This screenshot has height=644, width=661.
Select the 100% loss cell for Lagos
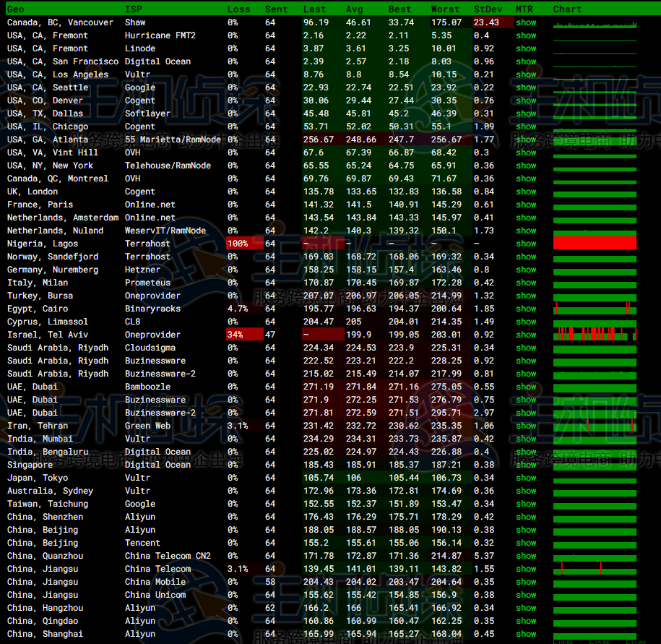[x=238, y=244]
